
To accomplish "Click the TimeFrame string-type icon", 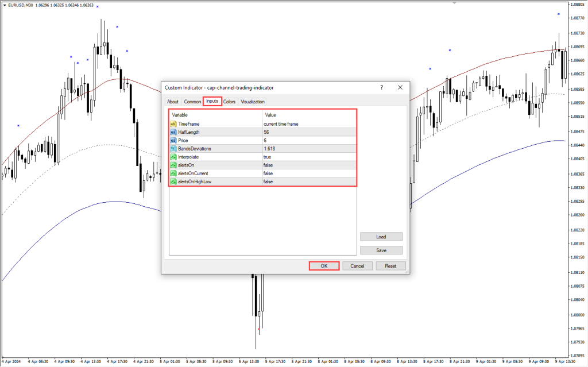I will tap(173, 124).
